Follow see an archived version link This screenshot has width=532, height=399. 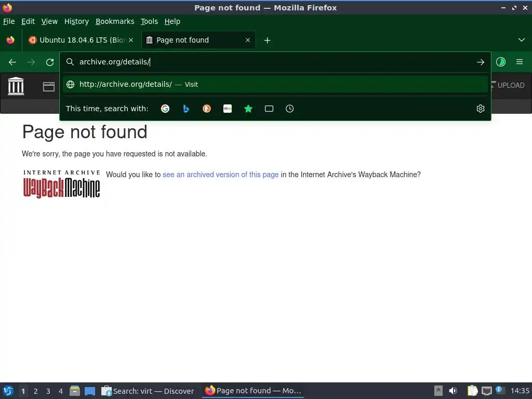pyautogui.click(x=220, y=175)
